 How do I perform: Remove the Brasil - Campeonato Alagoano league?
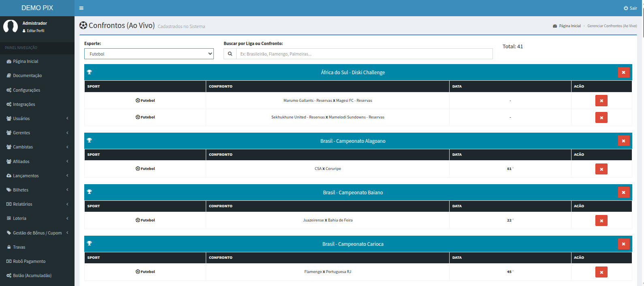point(623,141)
